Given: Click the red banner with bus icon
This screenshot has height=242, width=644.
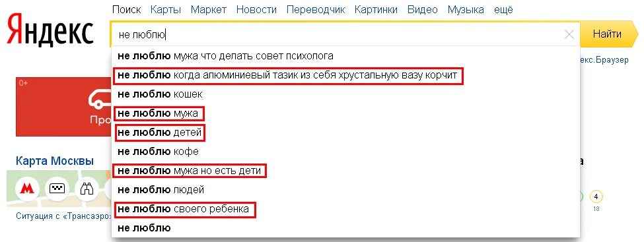Looking at the screenshot, I should [63, 107].
